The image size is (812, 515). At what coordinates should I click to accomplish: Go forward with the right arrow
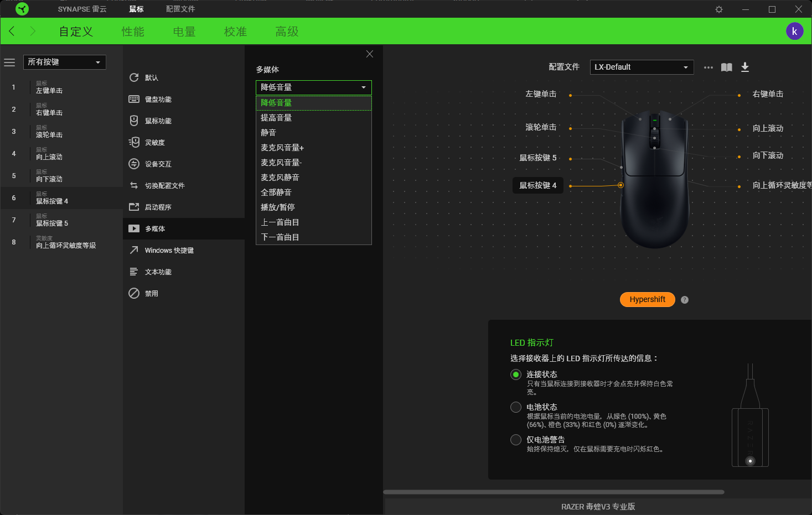33,31
